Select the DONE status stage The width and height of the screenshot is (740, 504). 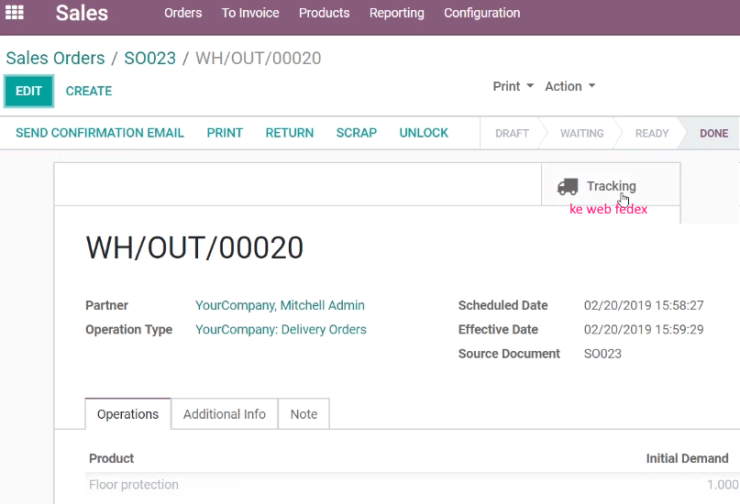point(714,134)
